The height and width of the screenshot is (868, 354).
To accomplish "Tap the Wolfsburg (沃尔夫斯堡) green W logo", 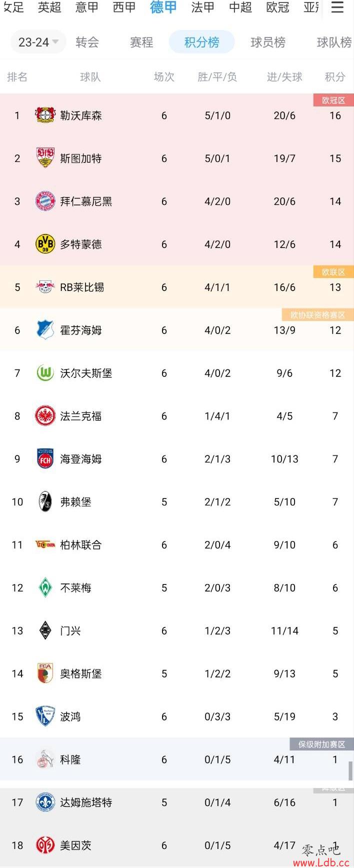I will coord(45,373).
